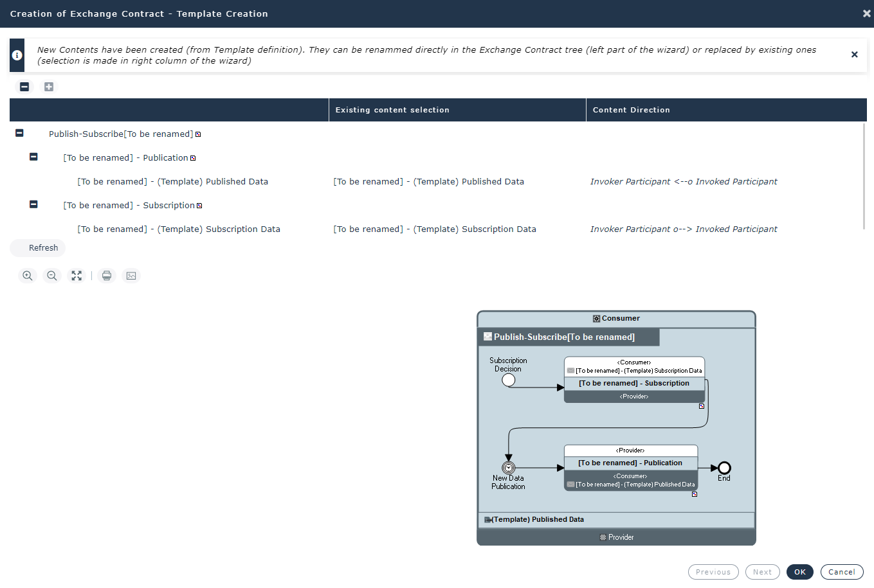Viewport: 874px width, 588px height.
Task: Click the Subscription Decision start event
Action: [x=508, y=380]
